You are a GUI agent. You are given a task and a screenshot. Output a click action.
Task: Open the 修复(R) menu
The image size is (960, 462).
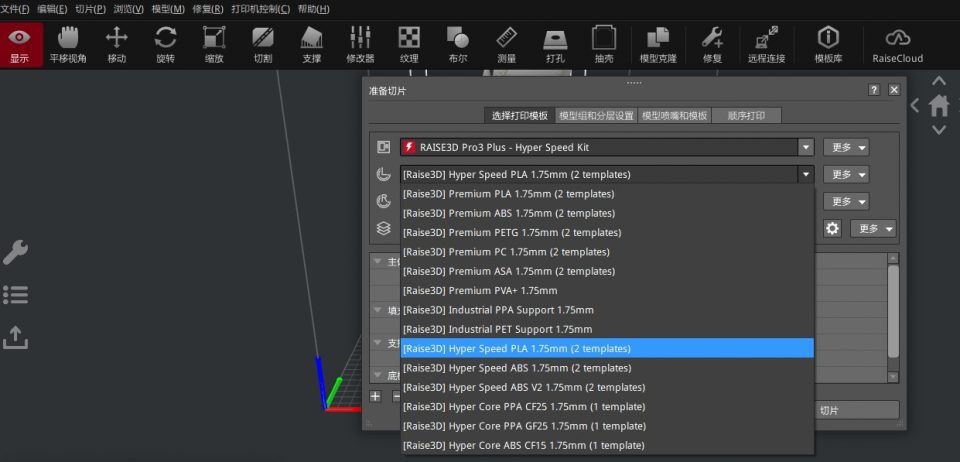coord(208,9)
